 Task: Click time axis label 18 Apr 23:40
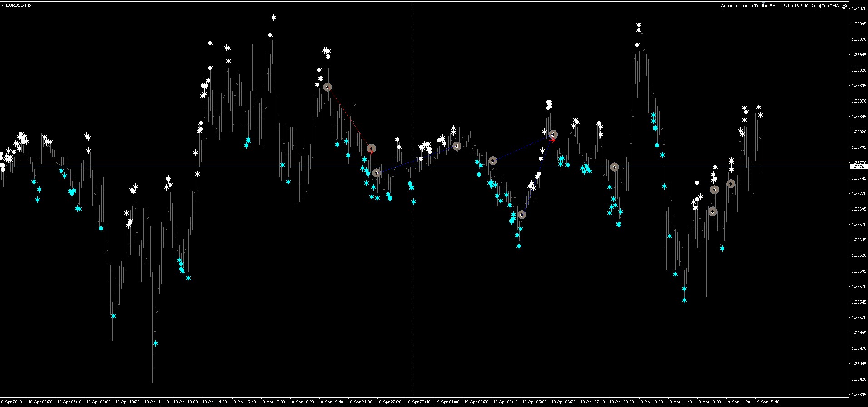(x=418, y=402)
